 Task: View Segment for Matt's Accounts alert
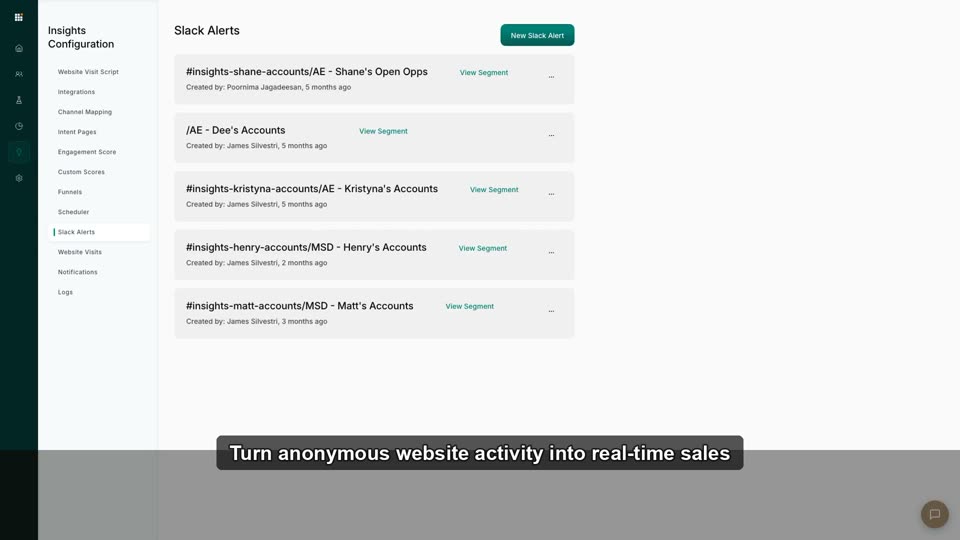(x=470, y=306)
